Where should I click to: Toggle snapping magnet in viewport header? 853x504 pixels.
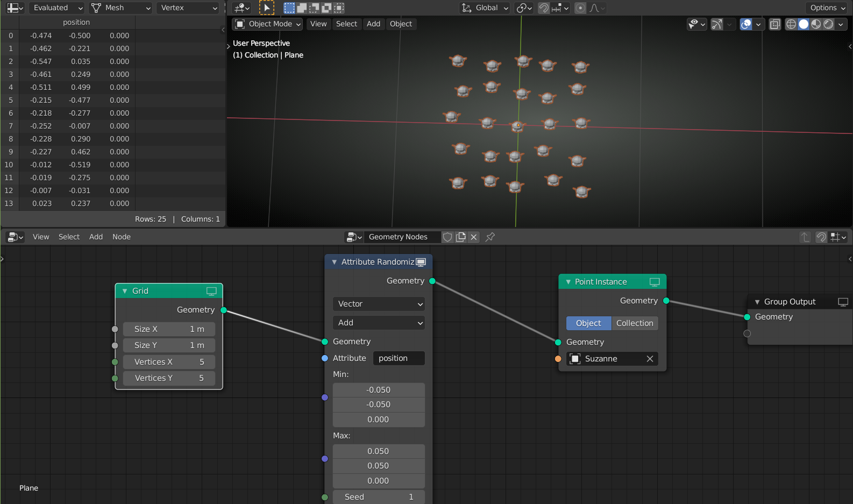(x=544, y=8)
